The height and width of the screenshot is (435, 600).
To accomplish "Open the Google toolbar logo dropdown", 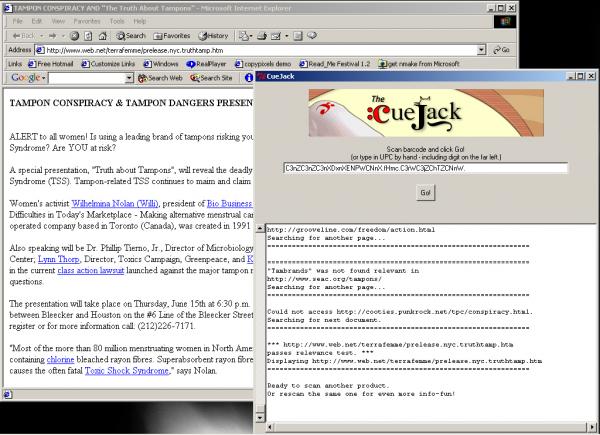I will [x=30, y=78].
